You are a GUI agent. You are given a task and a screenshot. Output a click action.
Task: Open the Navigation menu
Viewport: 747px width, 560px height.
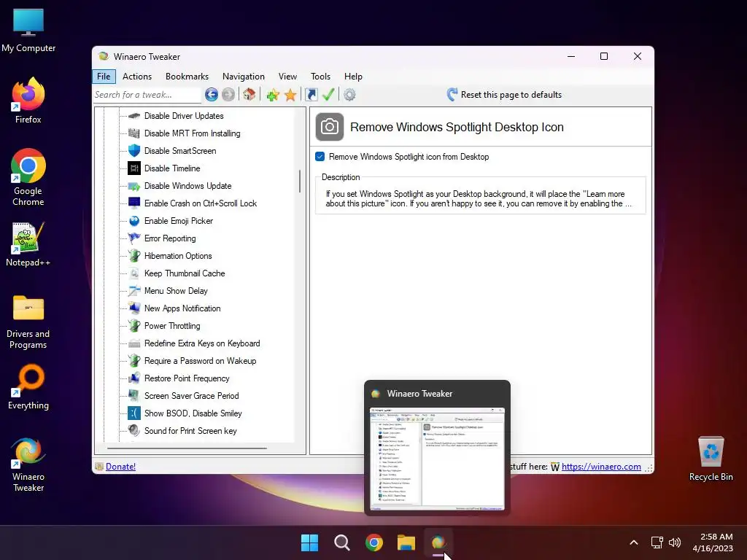pos(244,76)
